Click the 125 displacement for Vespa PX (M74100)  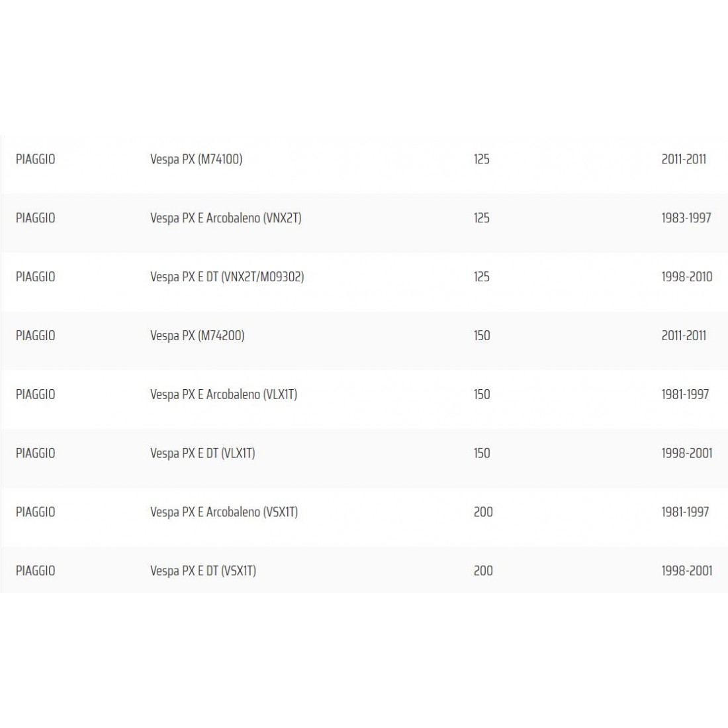click(482, 159)
